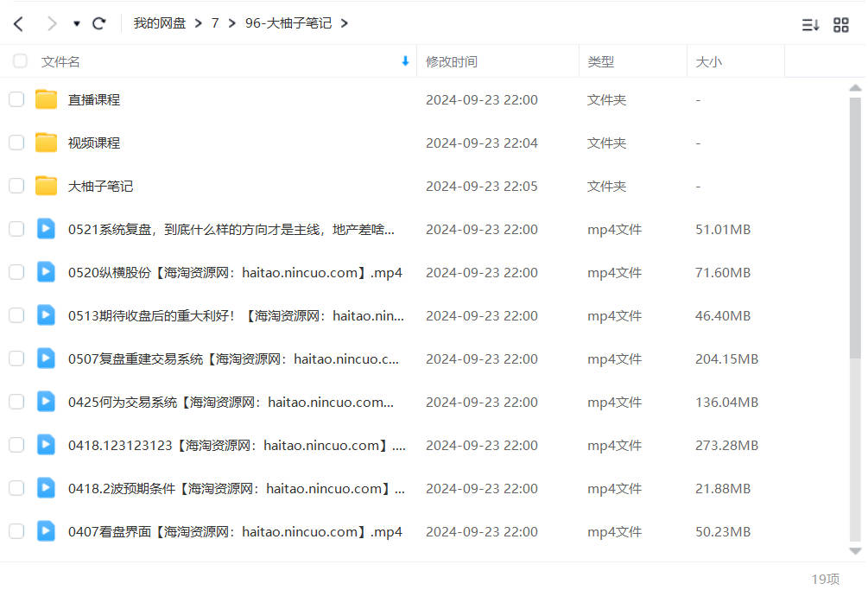Click the 2024-09-23 22:04 modified time
The width and height of the screenshot is (868, 590).
click(x=482, y=143)
